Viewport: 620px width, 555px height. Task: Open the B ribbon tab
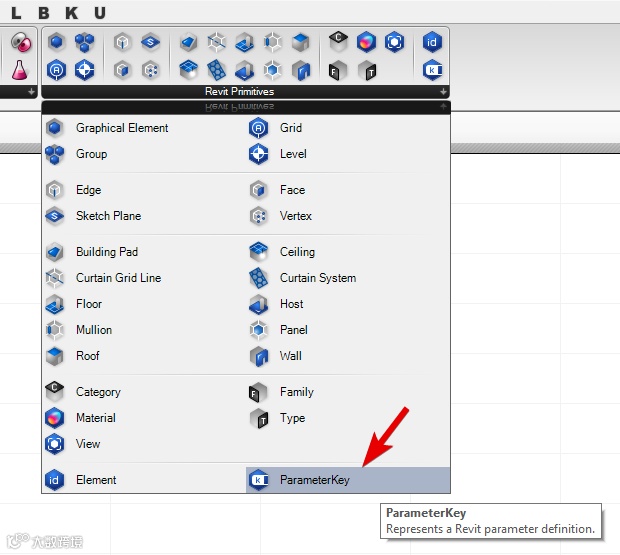click(44, 13)
